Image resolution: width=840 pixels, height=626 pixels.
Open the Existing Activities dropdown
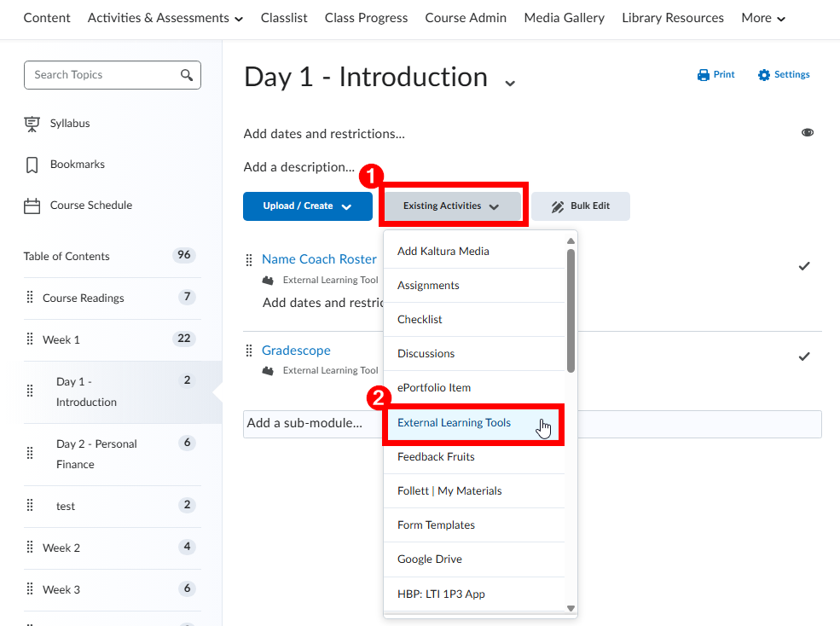pos(451,206)
